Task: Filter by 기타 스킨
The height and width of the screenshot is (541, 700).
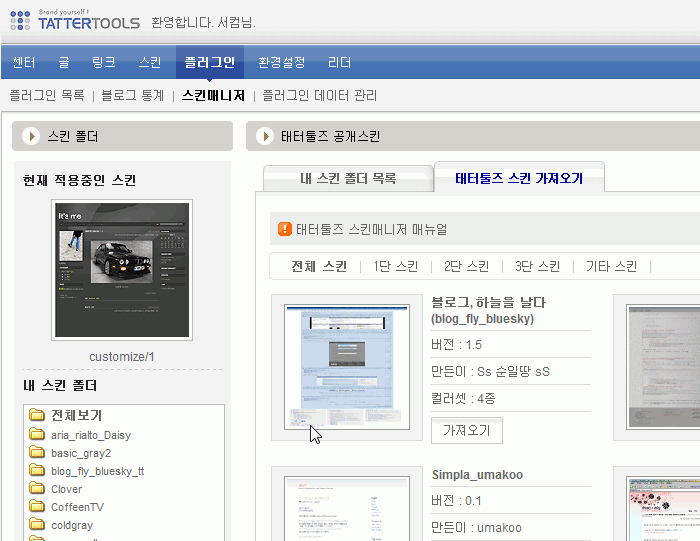Action: (611, 266)
